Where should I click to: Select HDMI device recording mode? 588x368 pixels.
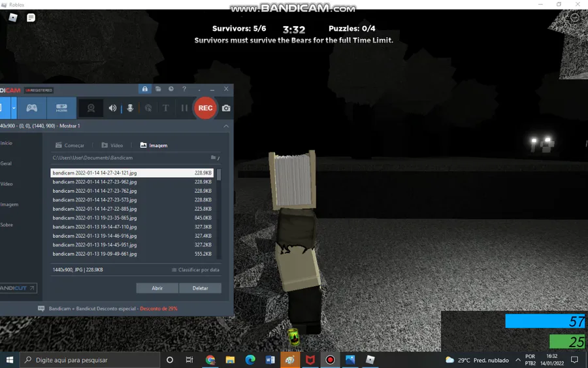61,108
